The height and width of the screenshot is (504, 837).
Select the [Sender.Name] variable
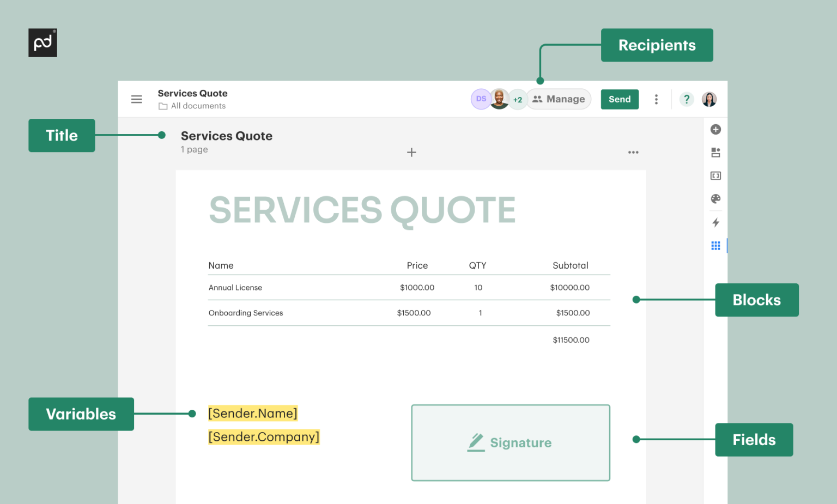[252, 413]
